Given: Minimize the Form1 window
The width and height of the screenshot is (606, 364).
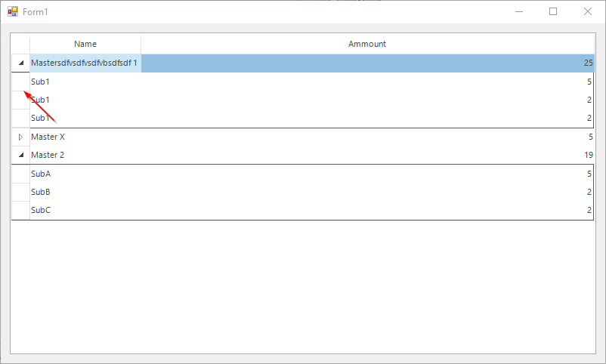Looking at the screenshot, I should 519,11.
